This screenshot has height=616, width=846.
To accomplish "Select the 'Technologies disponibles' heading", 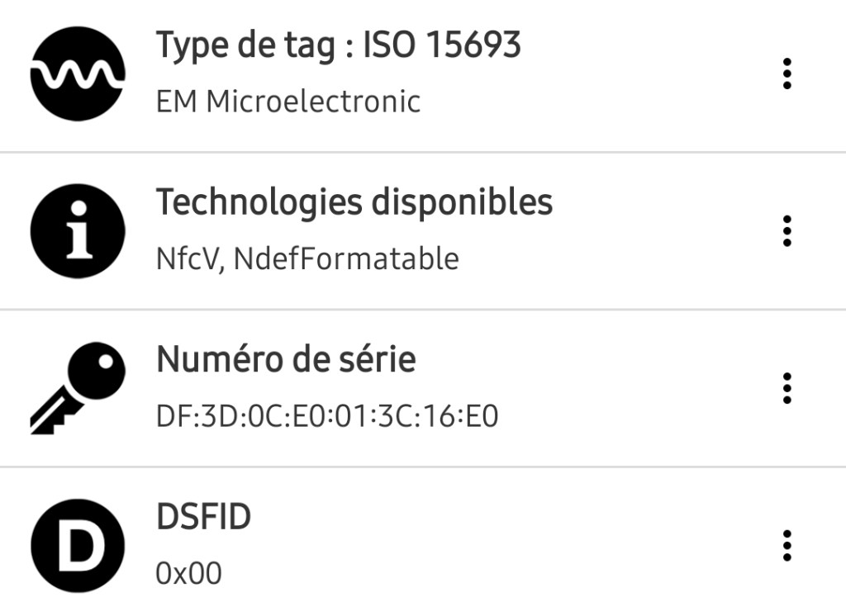I will click(x=354, y=202).
